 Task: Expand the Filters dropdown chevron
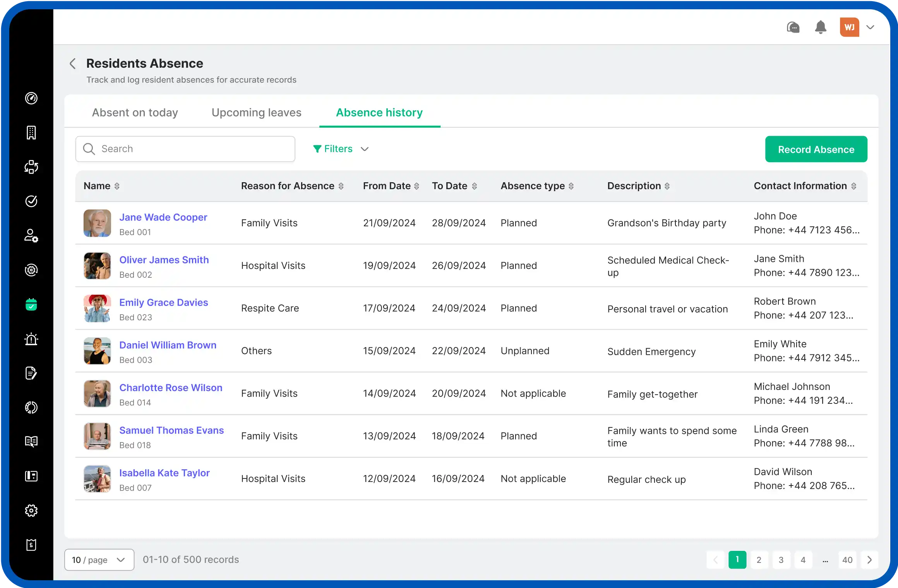365,149
